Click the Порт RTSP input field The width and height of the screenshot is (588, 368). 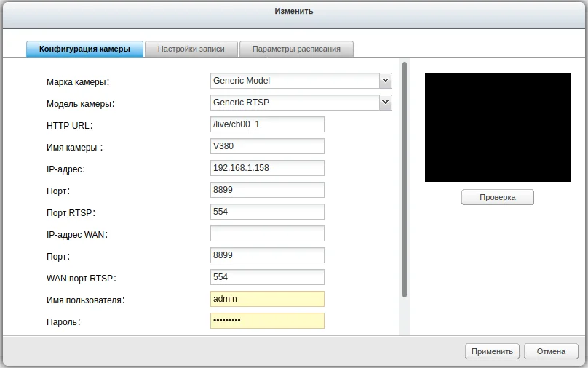(267, 212)
